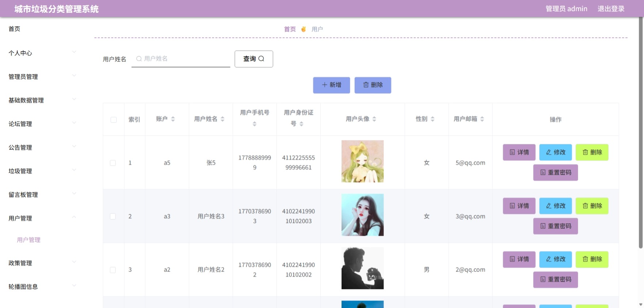Viewport: 644px width, 308px height.
Task: Open 详情 for user 张5
Action: coord(519,152)
